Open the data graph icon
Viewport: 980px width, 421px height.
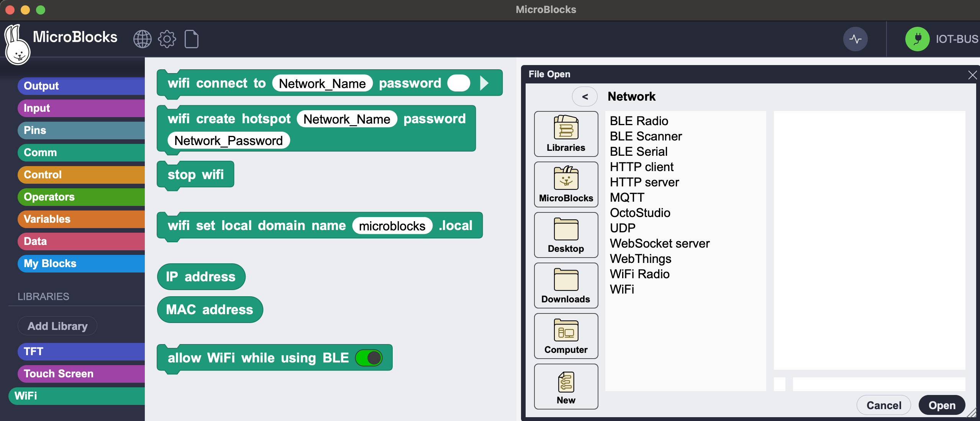coord(855,39)
